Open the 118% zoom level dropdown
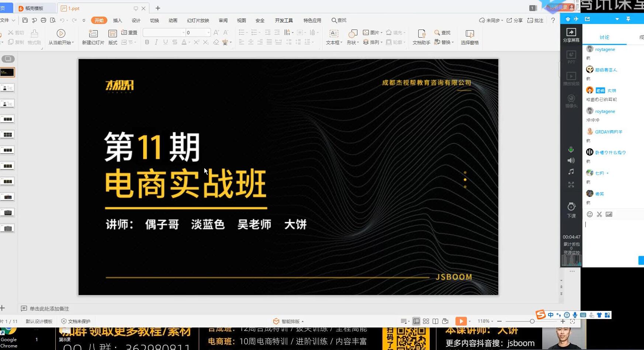 [485, 321]
